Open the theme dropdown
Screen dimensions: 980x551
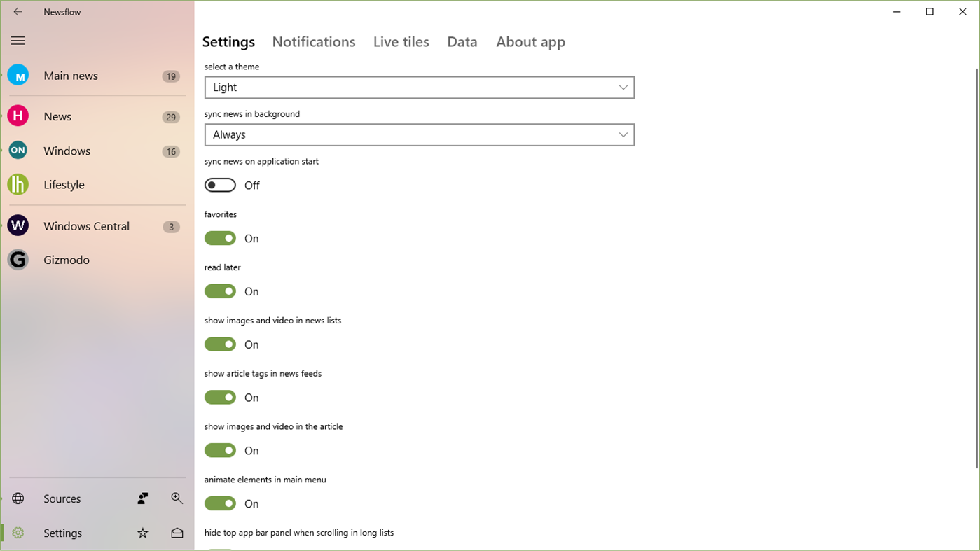pyautogui.click(x=419, y=87)
